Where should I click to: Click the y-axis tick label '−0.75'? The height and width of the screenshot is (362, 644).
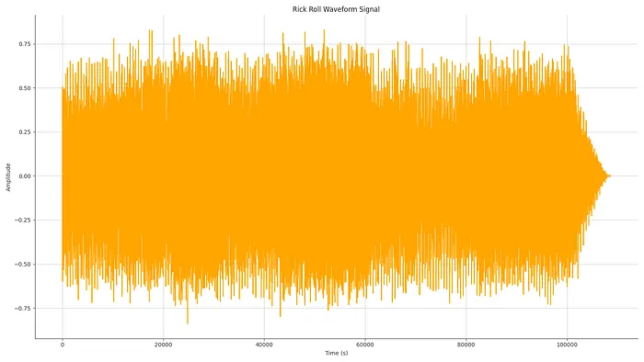pos(23,309)
